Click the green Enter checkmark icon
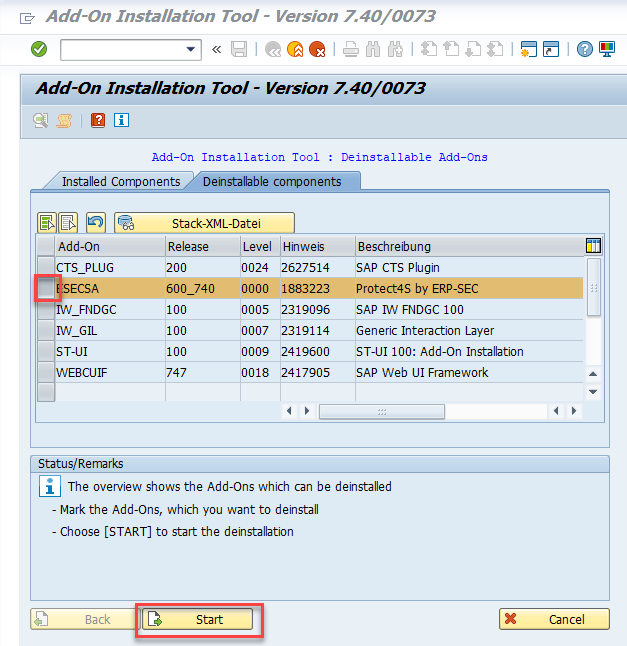This screenshot has height=646, width=627. click(39, 49)
